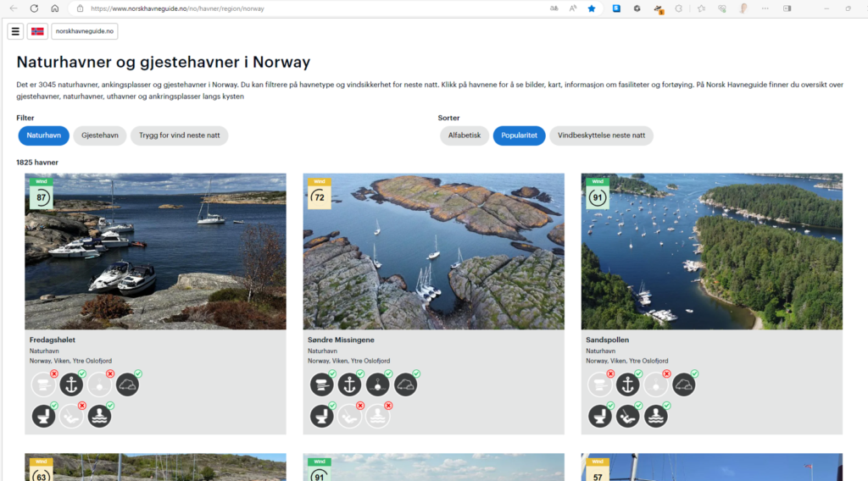Open the Søndre Missingene aerial photo

433,252
